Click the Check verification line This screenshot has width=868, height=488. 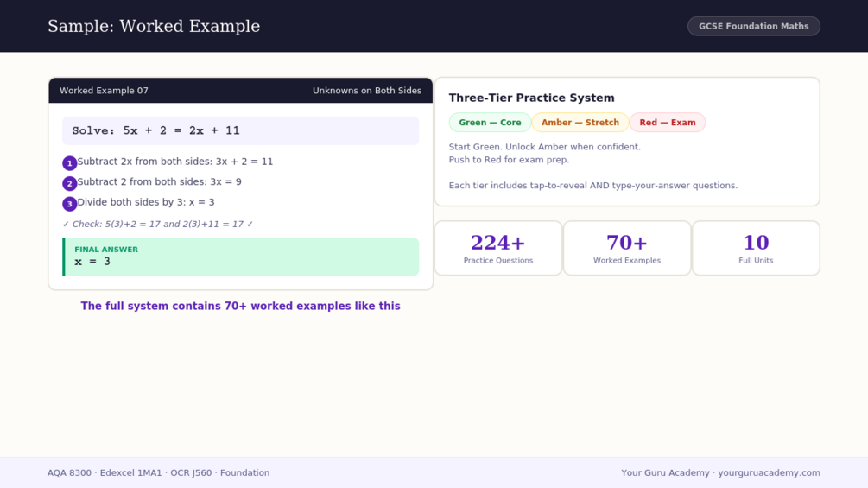[x=158, y=224]
